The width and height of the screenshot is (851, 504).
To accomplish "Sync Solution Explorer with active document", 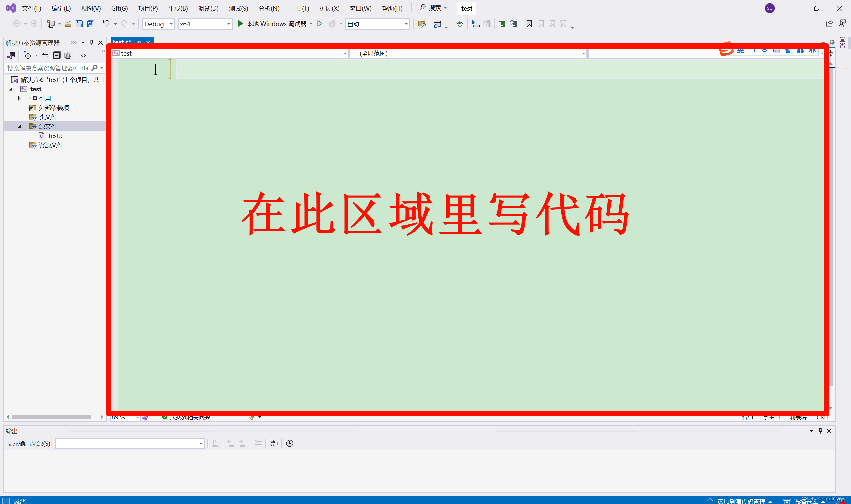I will pyautogui.click(x=45, y=55).
